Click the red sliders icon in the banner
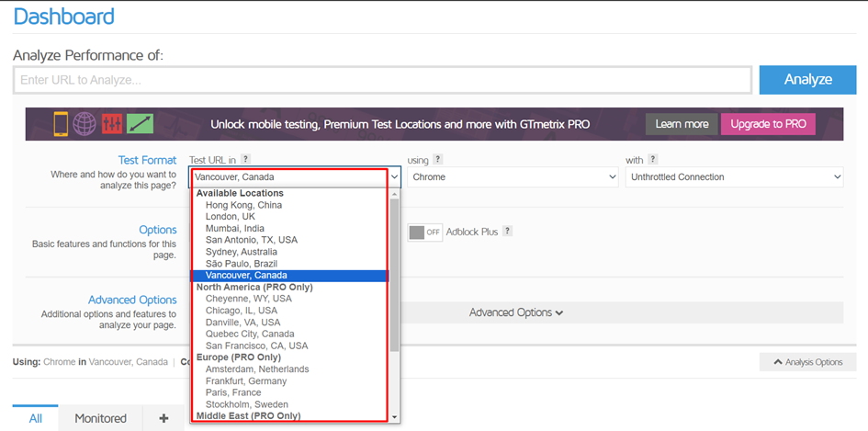The height and width of the screenshot is (431, 868). point(112,124)
